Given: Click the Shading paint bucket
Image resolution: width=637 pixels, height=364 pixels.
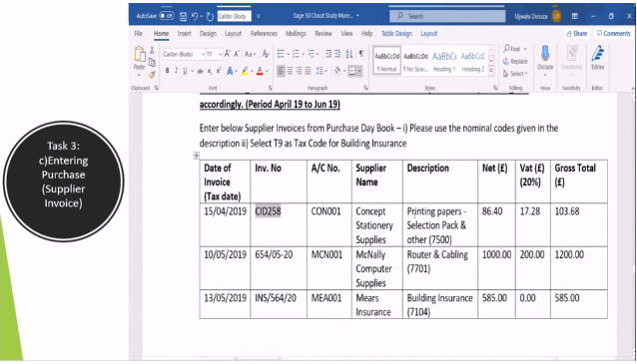Looking at the screenshot, I should click(337, 71).
